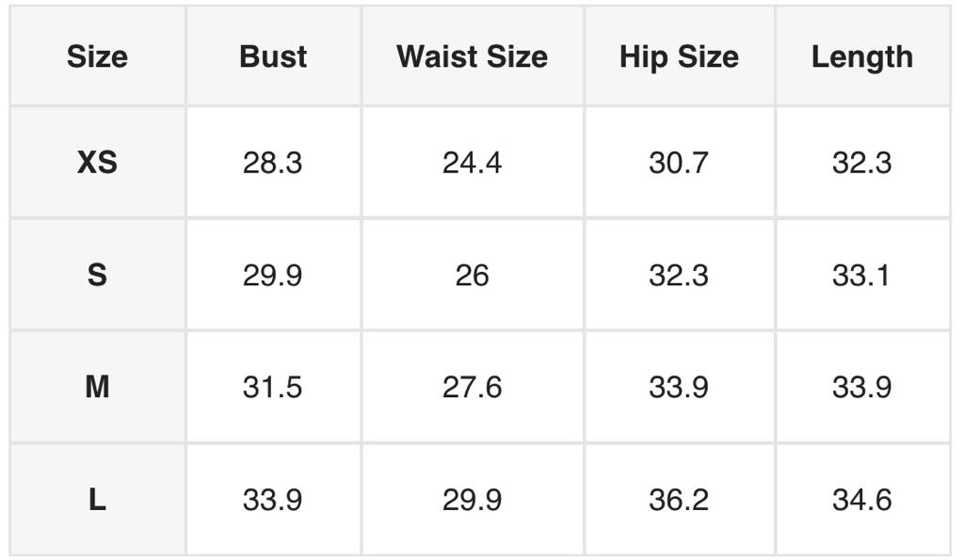Click the XS hip value 30.7

(x=679, y=163)
